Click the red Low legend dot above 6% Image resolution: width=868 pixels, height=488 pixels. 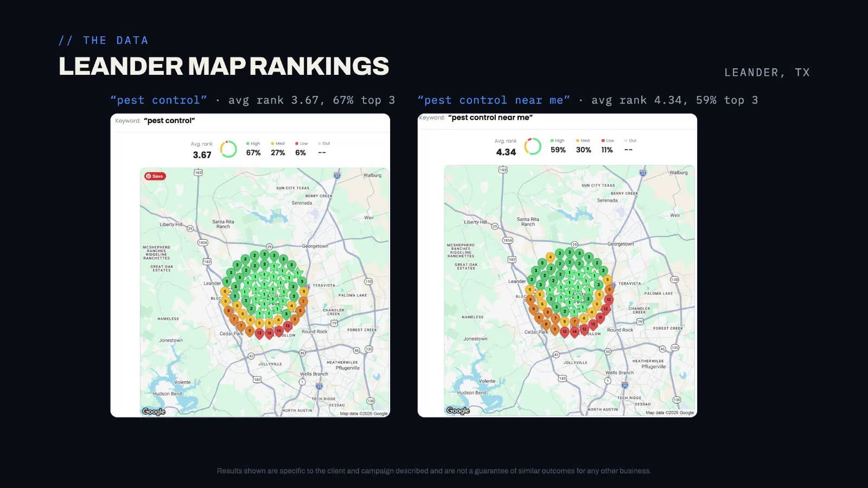coord(297,144)
